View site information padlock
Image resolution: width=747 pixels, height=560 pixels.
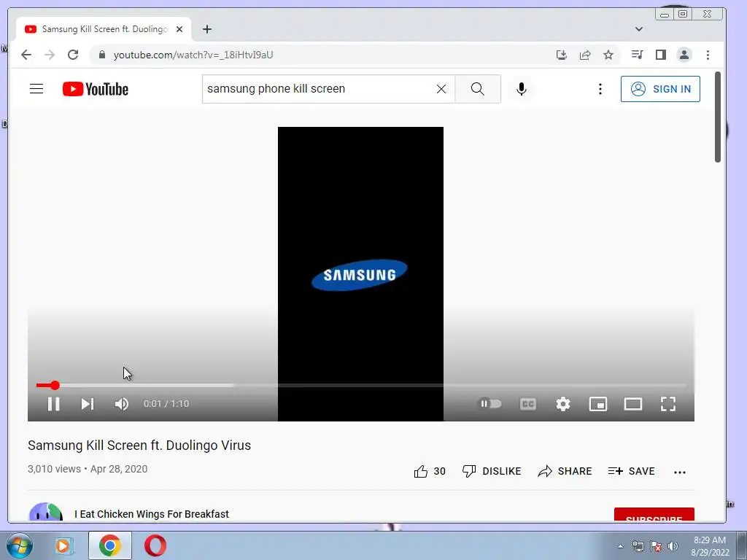point(101,55)
